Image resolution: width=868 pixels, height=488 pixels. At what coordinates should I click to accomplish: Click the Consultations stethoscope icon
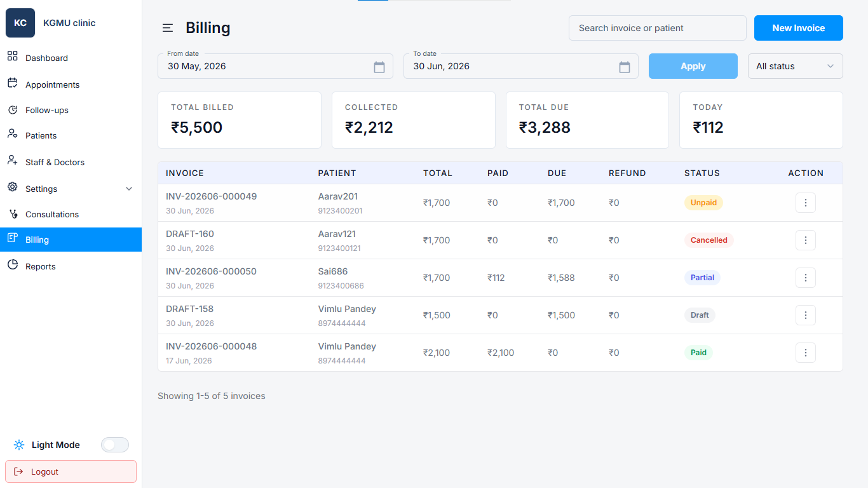[x=13, y=214]
